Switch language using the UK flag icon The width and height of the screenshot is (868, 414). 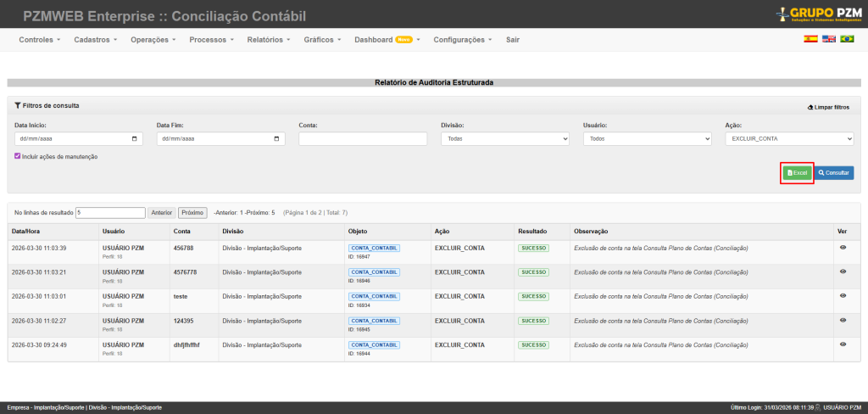coord(829,39)
